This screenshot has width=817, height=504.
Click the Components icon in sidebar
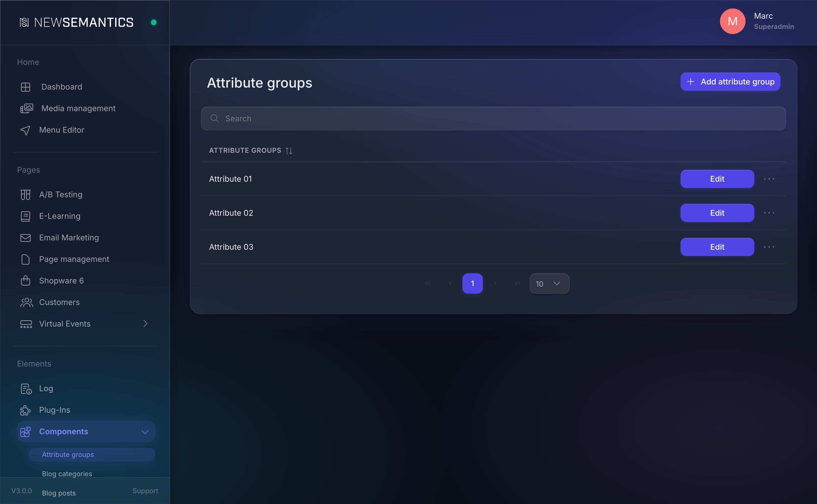pos(25,432)
